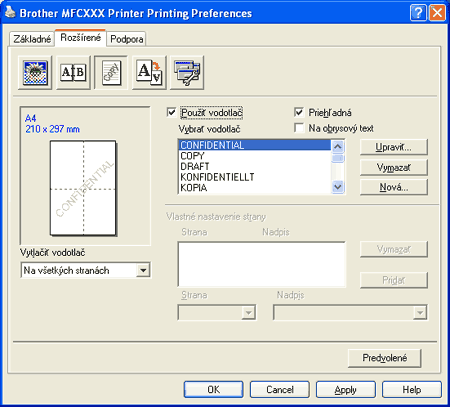
Task: Select the Watermark copy page icon
Action: coord(111,73)
